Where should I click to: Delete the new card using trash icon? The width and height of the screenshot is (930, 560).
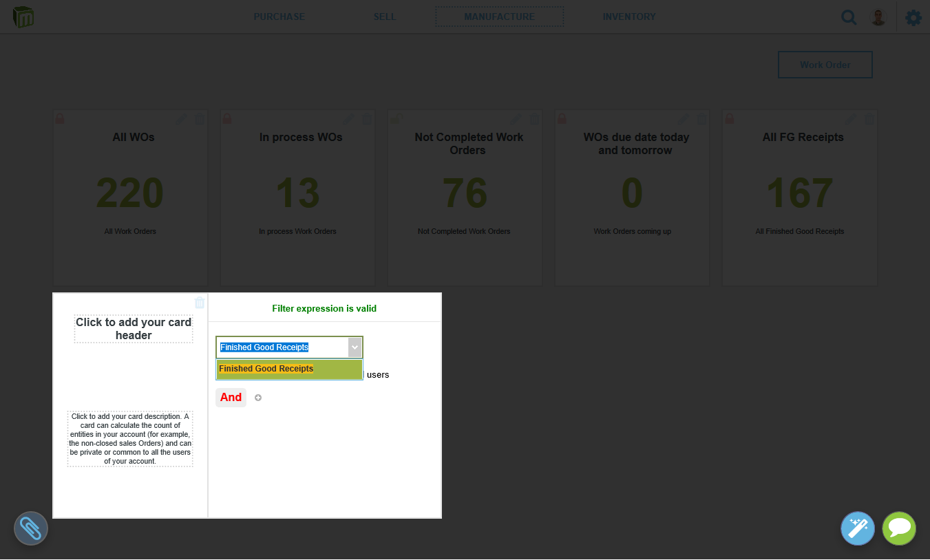(x=200, y=303)
